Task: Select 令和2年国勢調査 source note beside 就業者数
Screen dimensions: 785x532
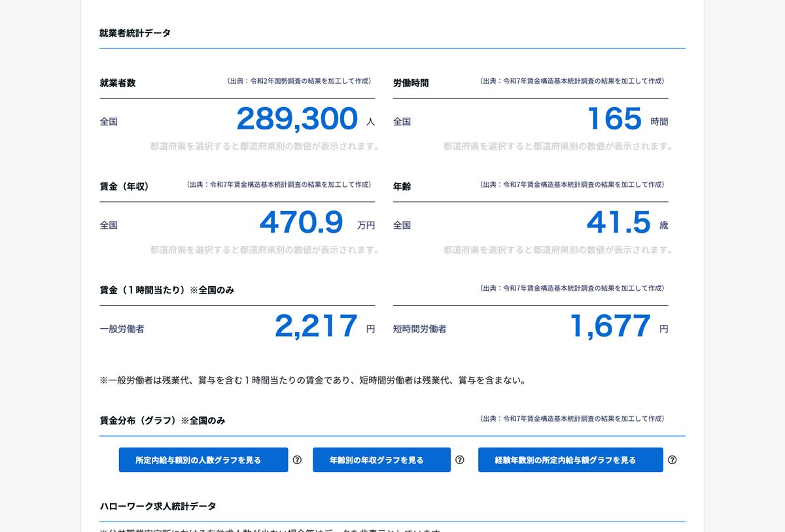Action: (x=300, y=81)
